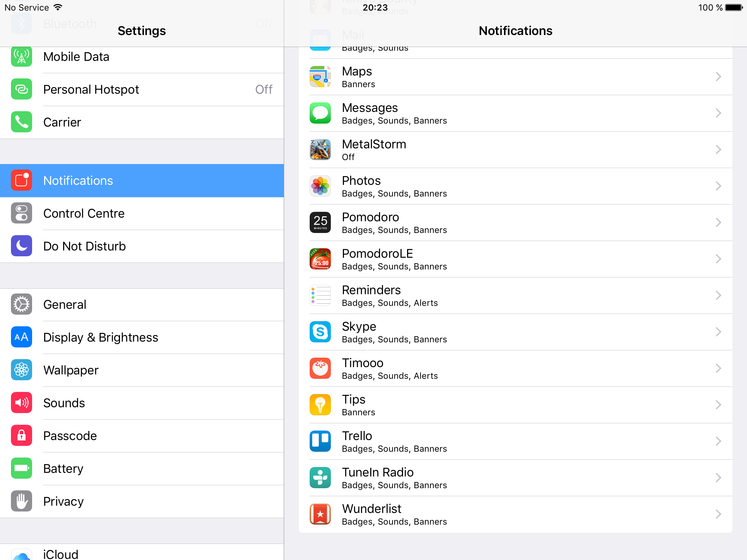
Task: Tap the Wunderlist star icon
Action: 320,514
